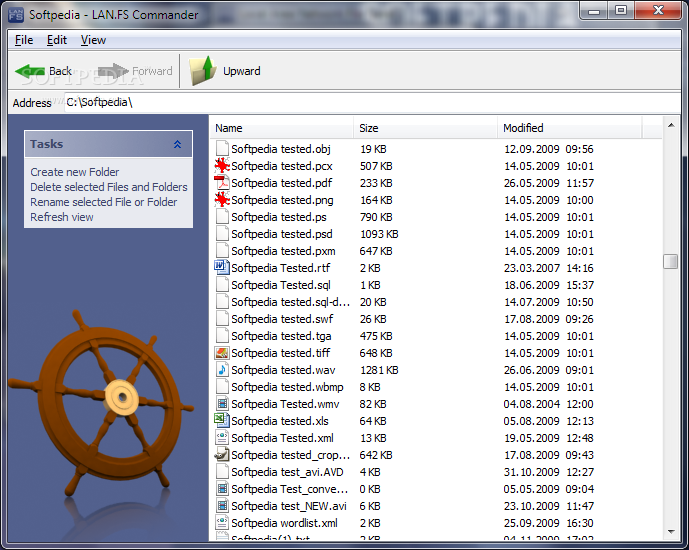Click the blank icon of Softpedia Tested.sql
689x550 pixels.
[x=222, y=285]
